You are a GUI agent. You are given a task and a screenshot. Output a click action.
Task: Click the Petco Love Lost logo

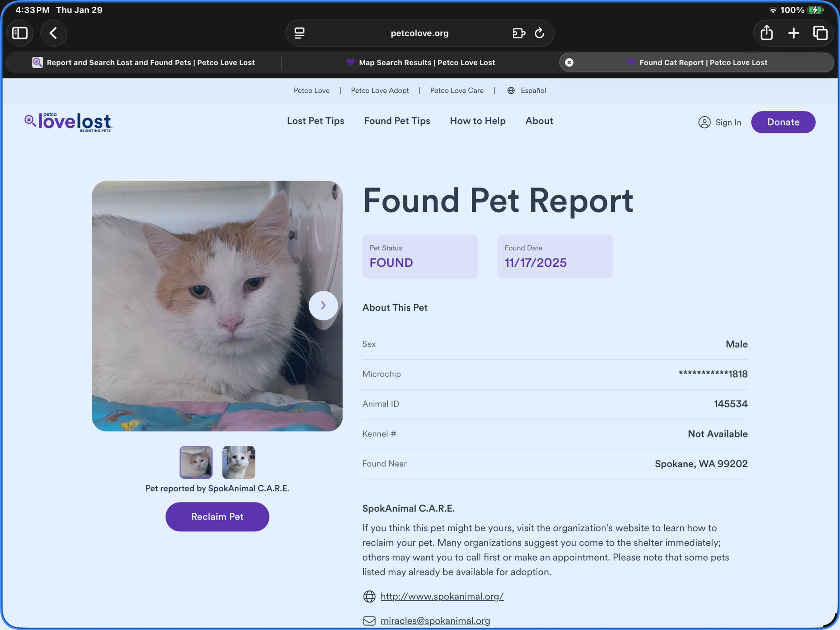point(68,122)
